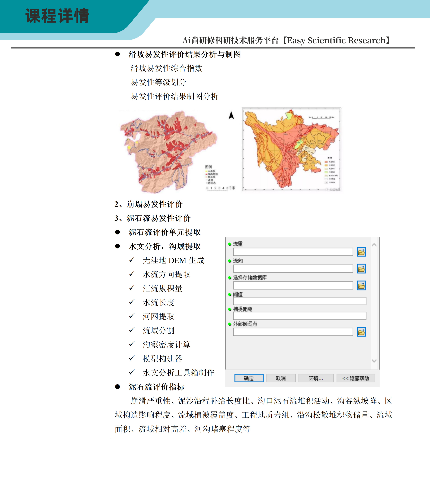Click the north arrow symbol between maps

coord(231,115)
